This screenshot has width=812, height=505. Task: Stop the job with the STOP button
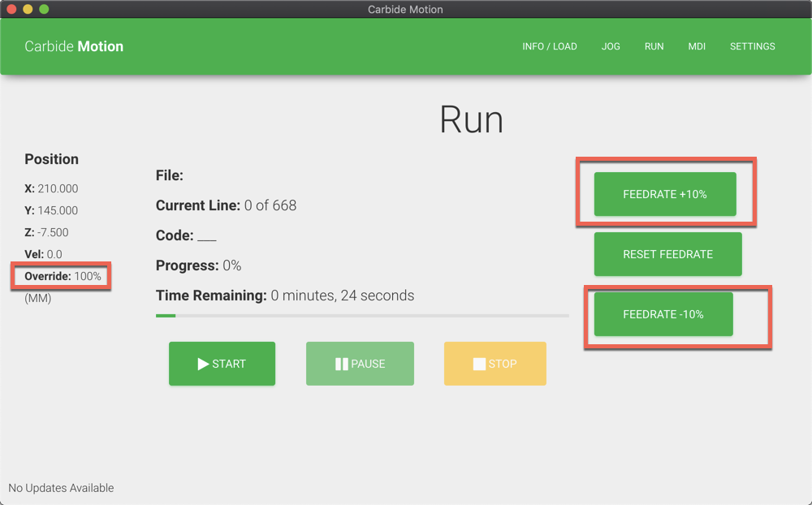(x=495, y=364)
